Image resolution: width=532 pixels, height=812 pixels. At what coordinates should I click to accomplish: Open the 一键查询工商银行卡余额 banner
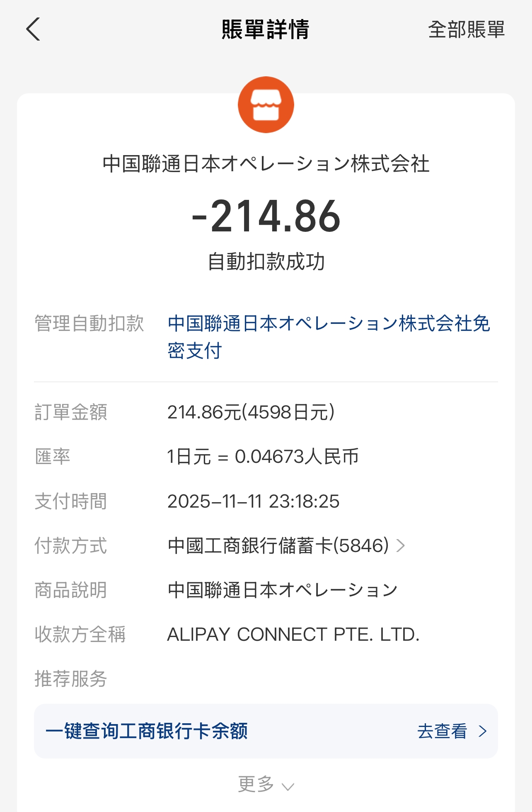pyautogui.click(x=147, y=731)
